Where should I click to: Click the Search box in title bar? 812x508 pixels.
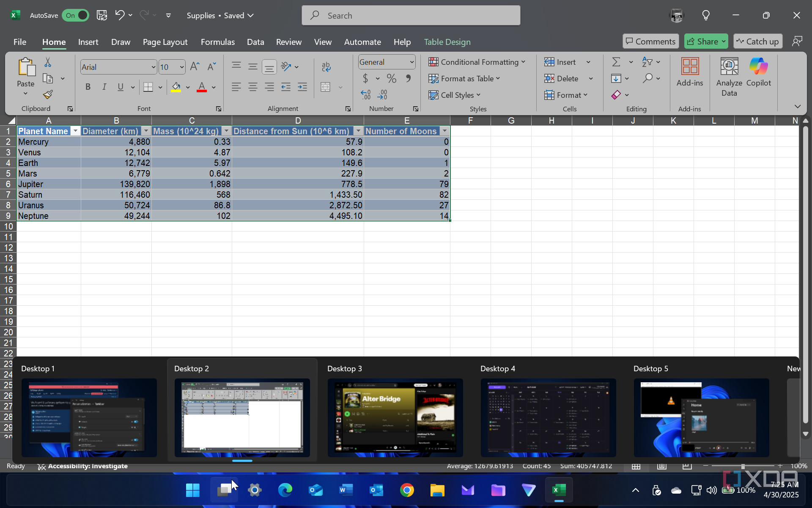click(x=411, y=16)
